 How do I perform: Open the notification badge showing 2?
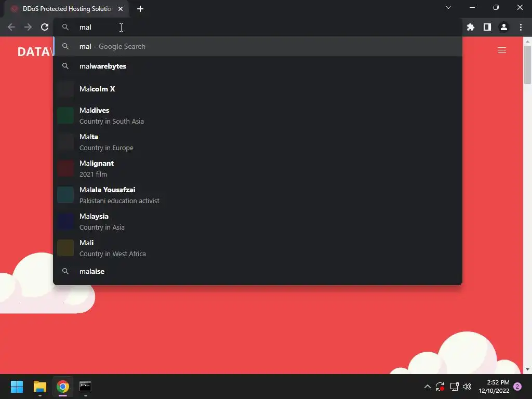(x=517, y=387)
